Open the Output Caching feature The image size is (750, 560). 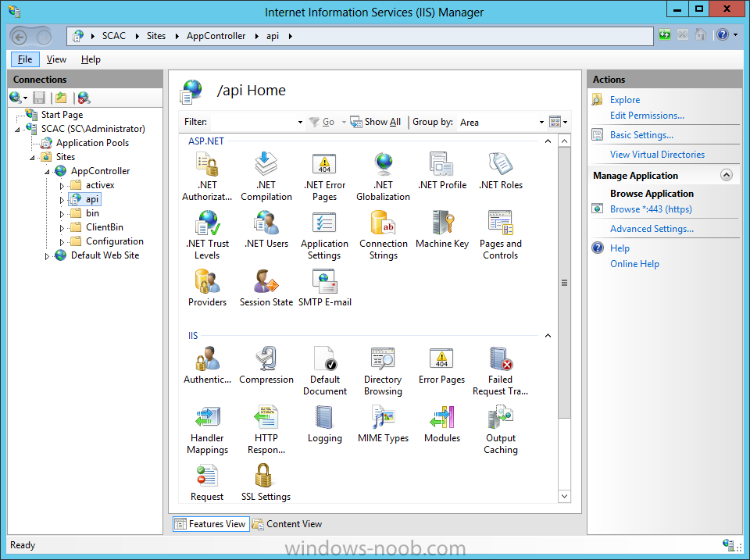click(500, 430)
